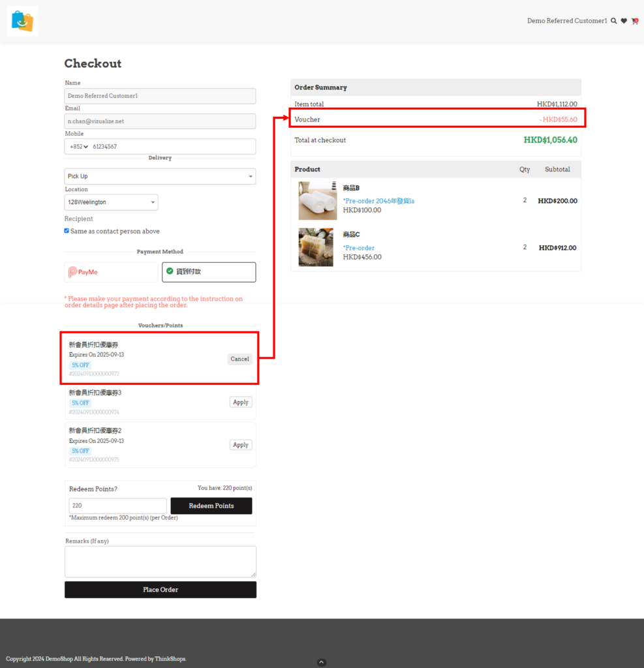Open Demo Referred Customer1 account menu
The image size is (644, 668).
tap(566, 21)
